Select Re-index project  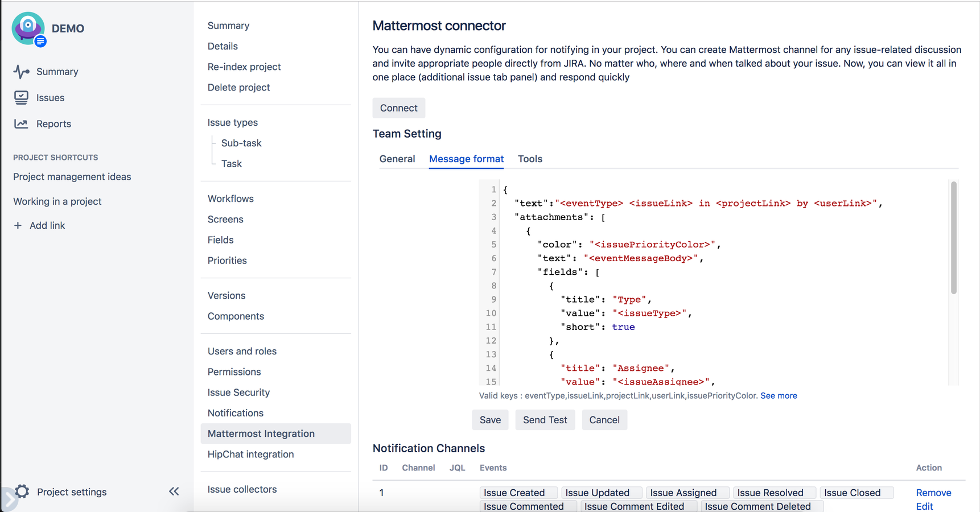click(x=244, y=67)
